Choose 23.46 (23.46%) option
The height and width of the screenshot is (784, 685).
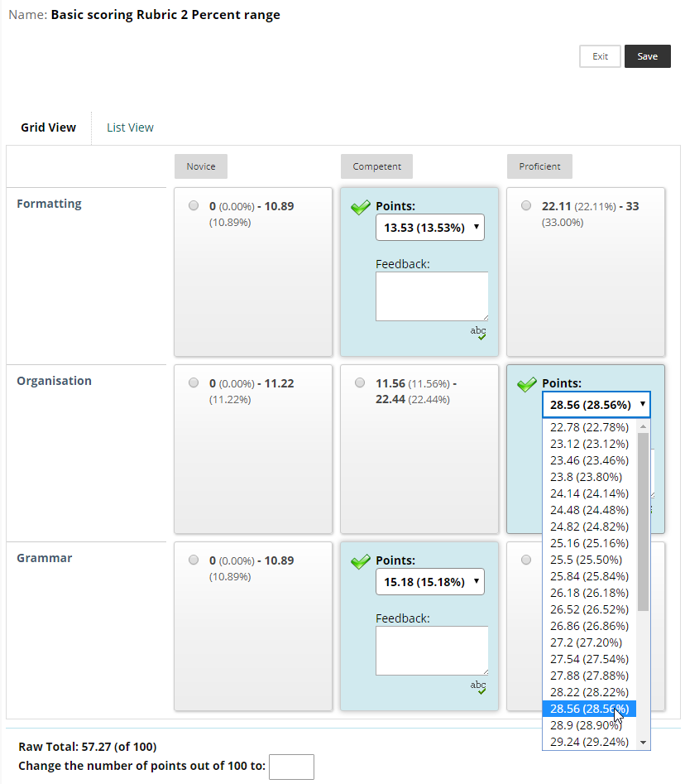pyautogui.click(x=589, y=460)
